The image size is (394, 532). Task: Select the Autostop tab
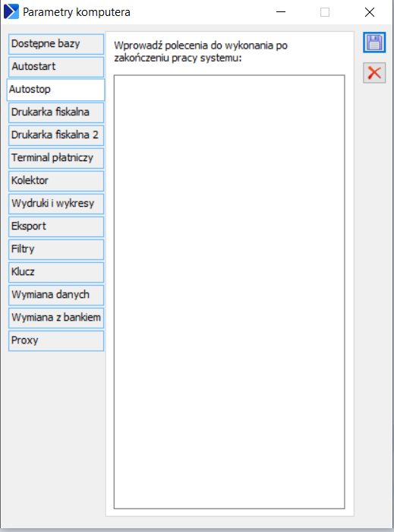tap(56, 90)
